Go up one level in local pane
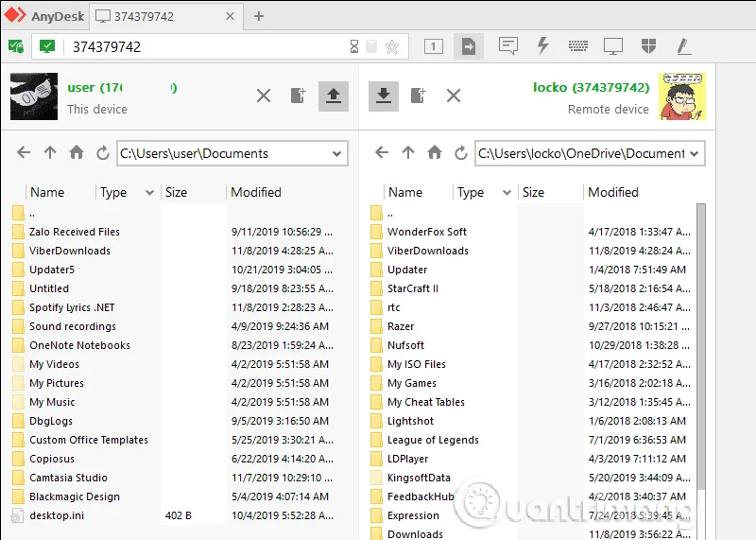 (50, 153)
